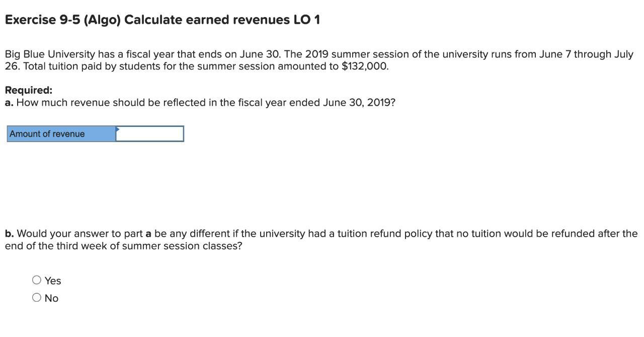
Task: Click the Yes label text
Action: tap(52, 280)
